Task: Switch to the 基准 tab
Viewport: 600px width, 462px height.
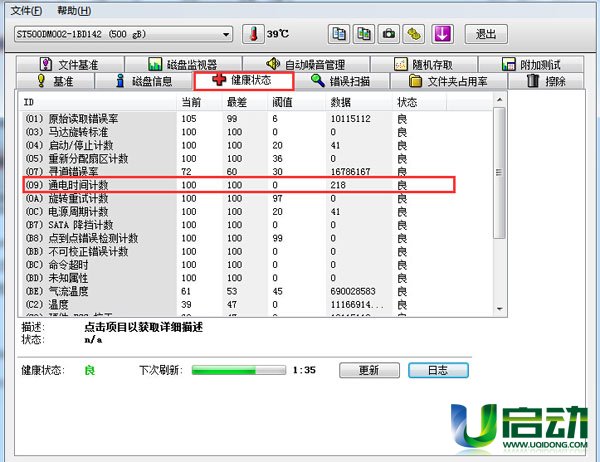Action: [55, 81]
